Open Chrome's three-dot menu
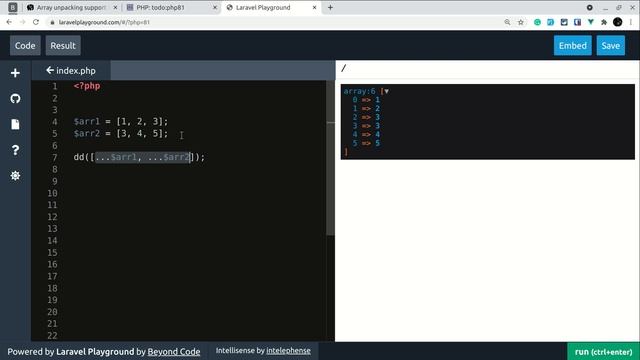640x360 pixels. [x=631, y=22]
